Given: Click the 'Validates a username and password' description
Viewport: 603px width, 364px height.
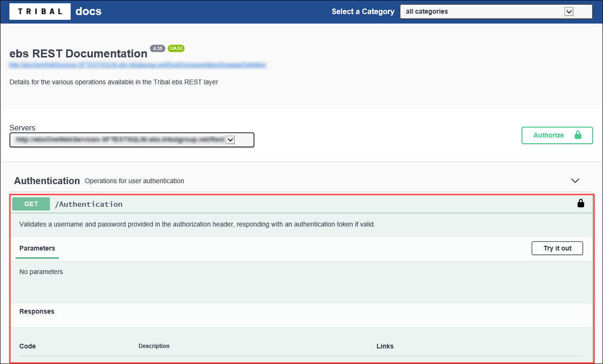Looking at the screenshot, I should tap(197, 224).
